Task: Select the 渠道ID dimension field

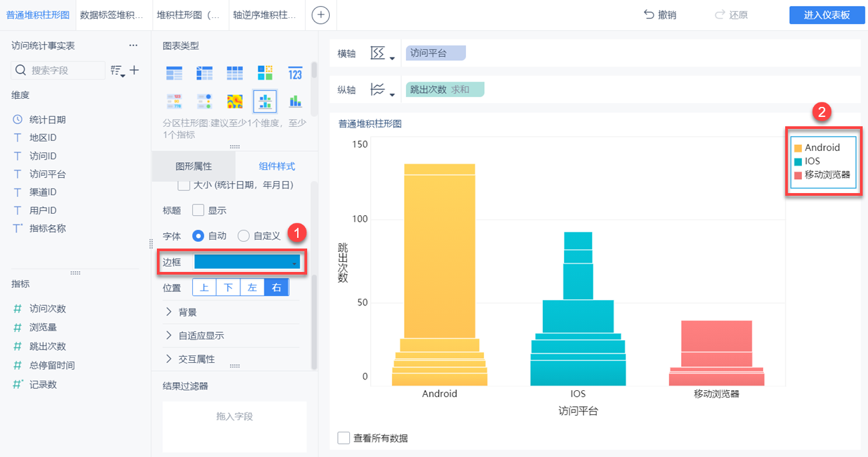Action: tap(43, 192)
